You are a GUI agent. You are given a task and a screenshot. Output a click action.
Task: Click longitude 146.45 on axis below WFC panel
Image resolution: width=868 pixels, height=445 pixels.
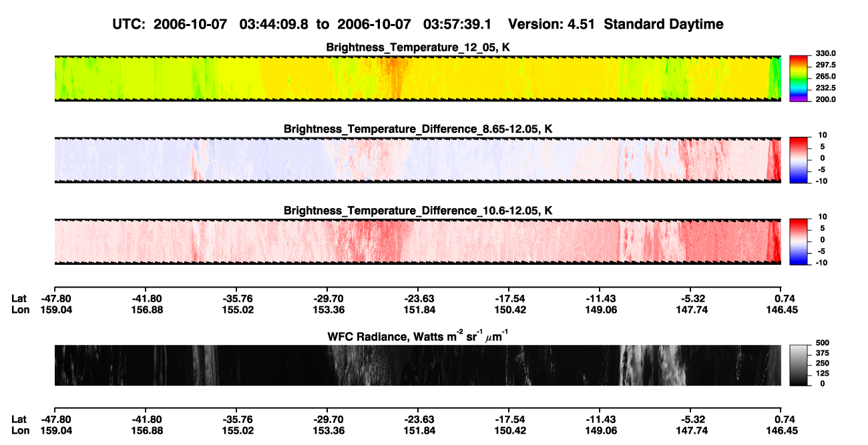coord(781,432)
